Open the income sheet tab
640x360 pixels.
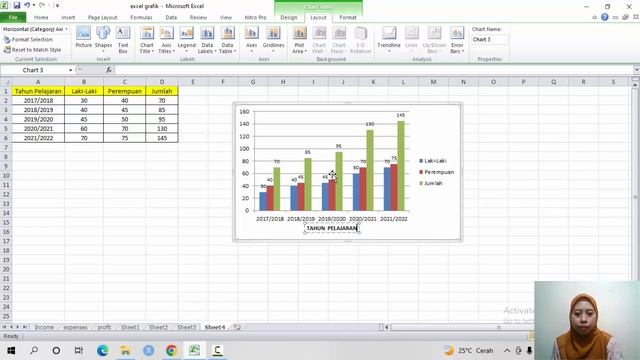click(x=44, y=327)
